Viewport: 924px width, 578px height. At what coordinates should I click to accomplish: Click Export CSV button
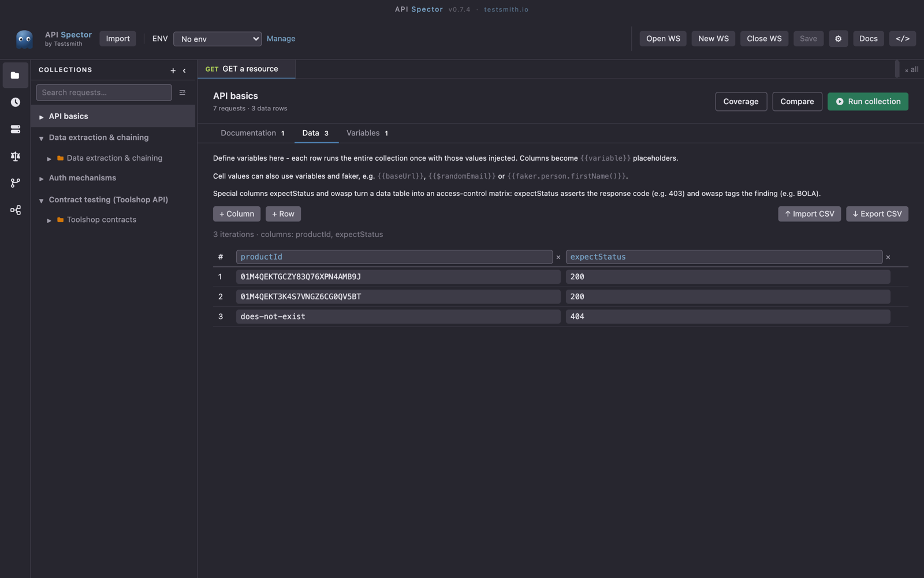877,214
